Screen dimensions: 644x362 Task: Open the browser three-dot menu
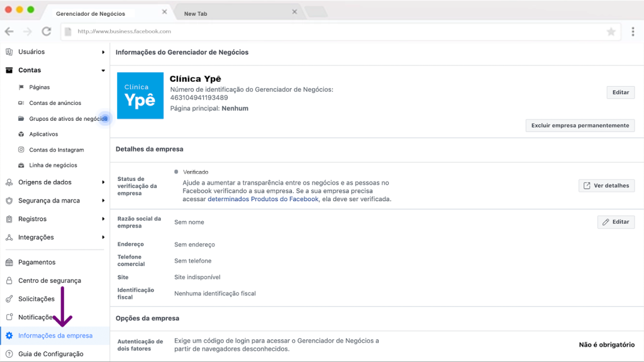633,31
